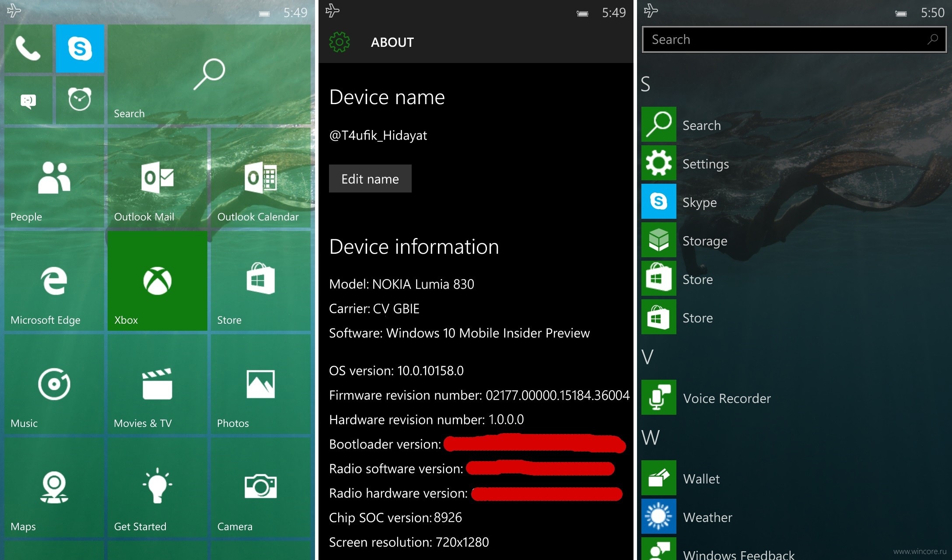Select the Software: Windows 10 Mobile Insider Preview line
Image resolution: width=952 pixels, height=560 pixels.
(x=459, y=333)
